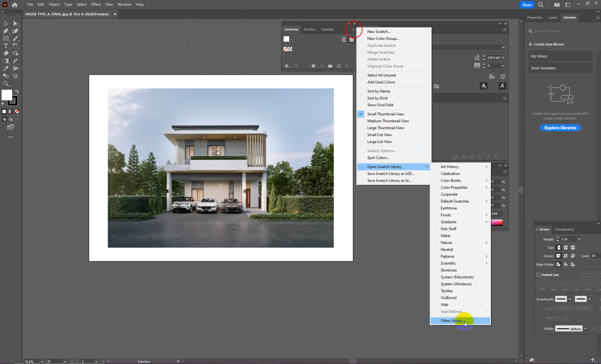Select the round cap stroke option

tap(565, 248)
